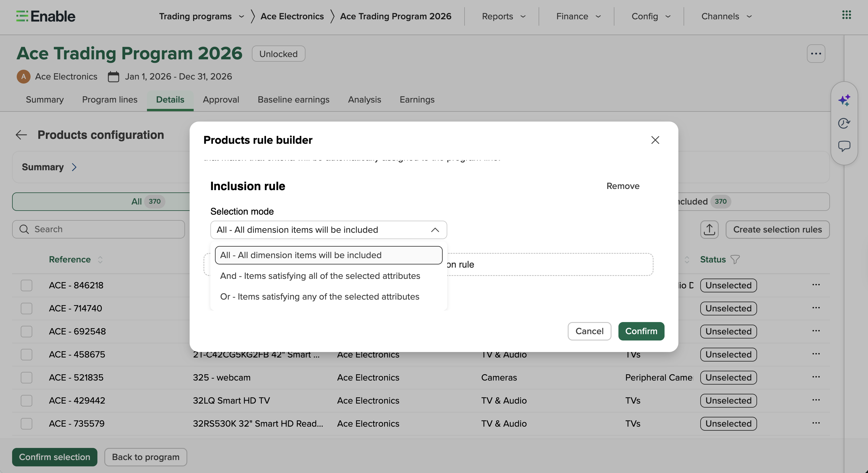Click Ace Electronics breadcrumb link
868x473 pixels.
[x=292, y=16]
